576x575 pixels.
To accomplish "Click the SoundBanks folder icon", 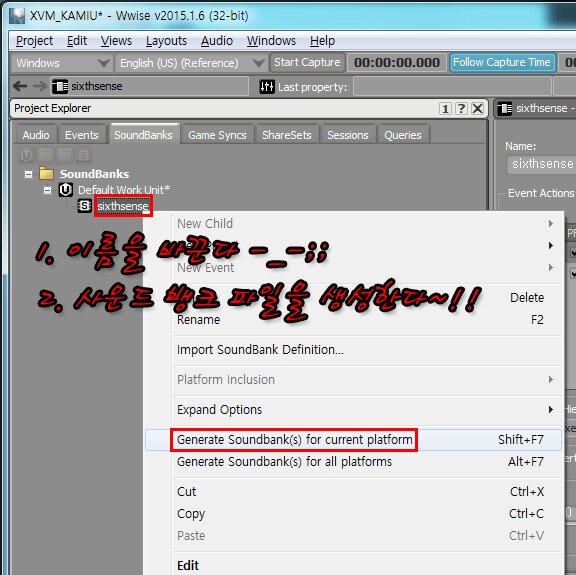I will pyautogui.click(x=47, y=173).
